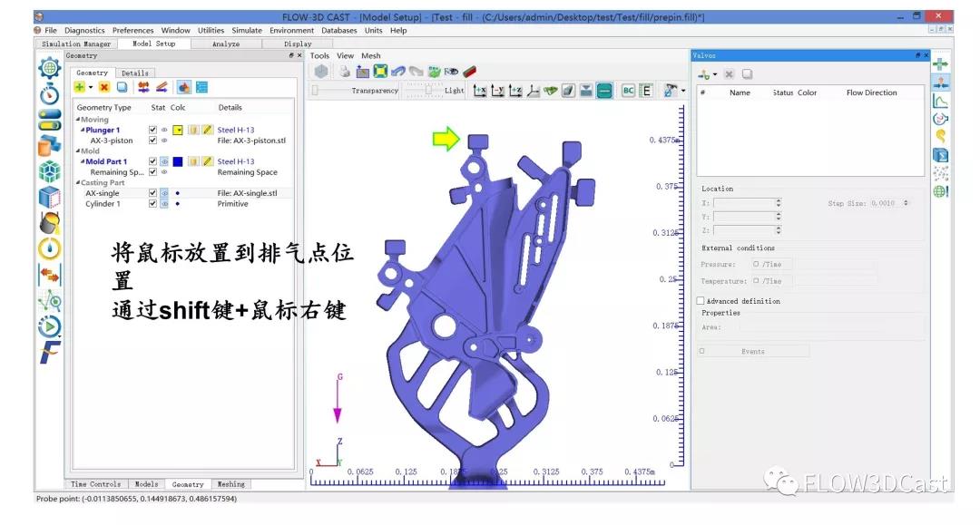980x525 pixels.
Task: Collapse the Moving tree group
Action: pos(78,120)
